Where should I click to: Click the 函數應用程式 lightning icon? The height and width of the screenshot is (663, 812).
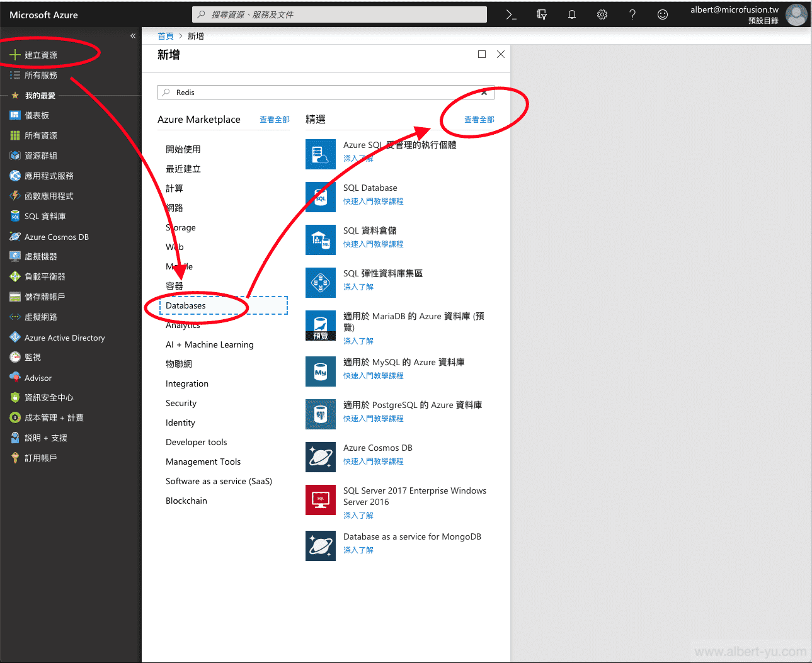click(x=15, y=196)
